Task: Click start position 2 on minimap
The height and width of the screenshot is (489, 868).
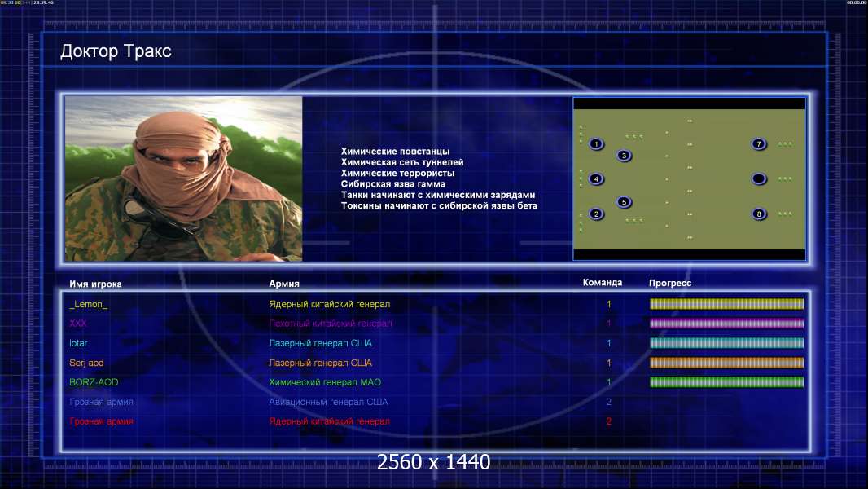Action: click(596, 214)
